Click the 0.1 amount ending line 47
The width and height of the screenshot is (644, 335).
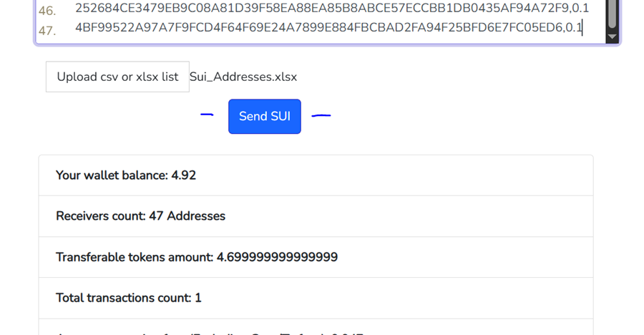pos(574,27)
